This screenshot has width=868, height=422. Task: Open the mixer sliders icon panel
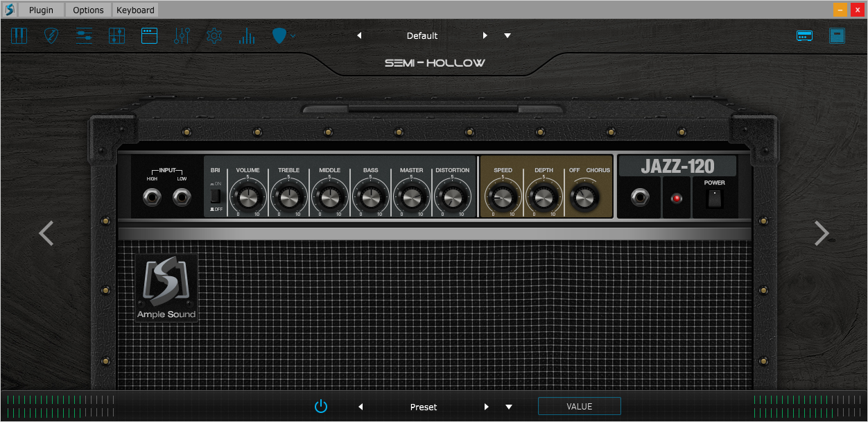(x=84, y=35)
